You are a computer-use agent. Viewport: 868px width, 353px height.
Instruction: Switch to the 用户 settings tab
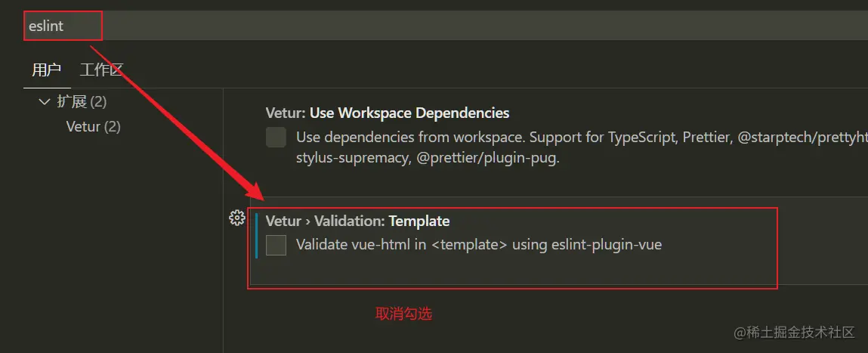point(46,70)
